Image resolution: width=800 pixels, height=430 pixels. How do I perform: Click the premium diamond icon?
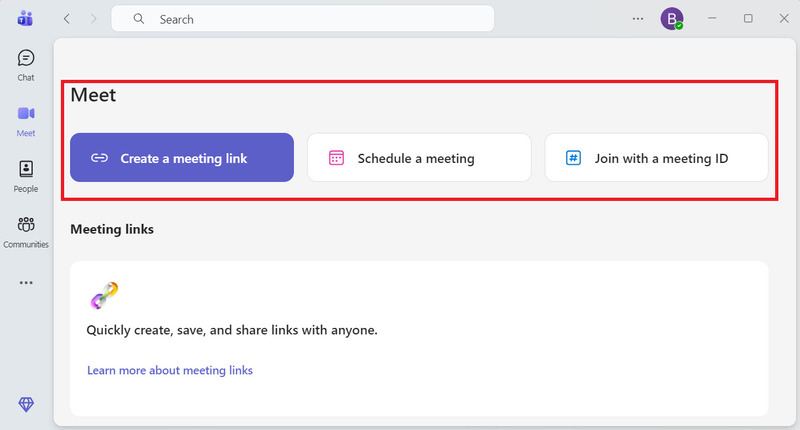tap(26, 404)
